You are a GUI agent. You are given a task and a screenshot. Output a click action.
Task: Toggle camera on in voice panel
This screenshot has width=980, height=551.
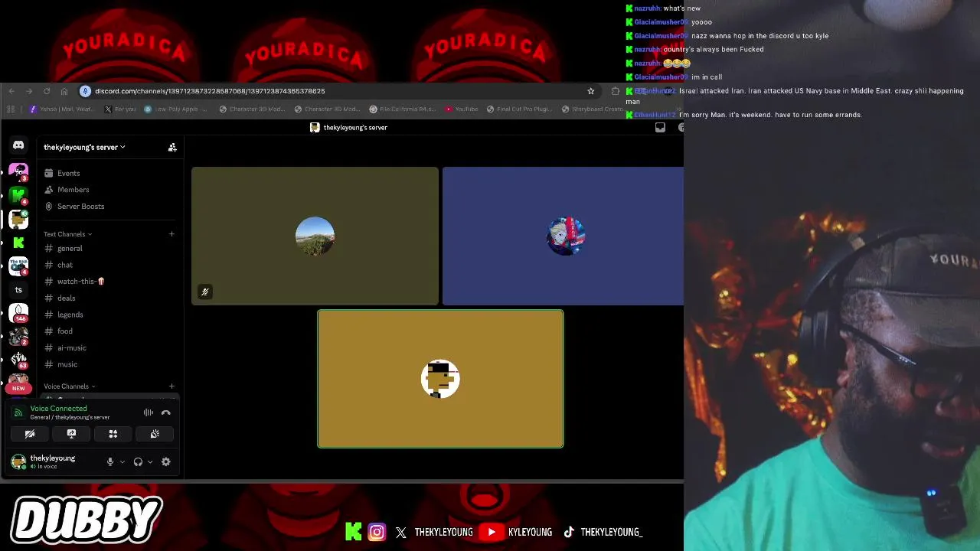click(30, 434)
